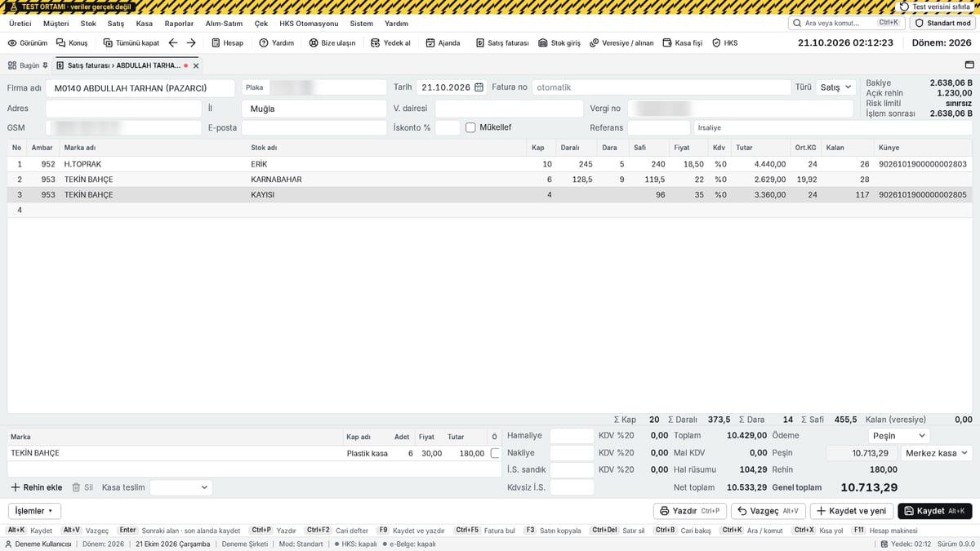This screenshot has width=980, height=551.
Task: Open the Kasa fişi toolbar item
Action: (682, 42)
